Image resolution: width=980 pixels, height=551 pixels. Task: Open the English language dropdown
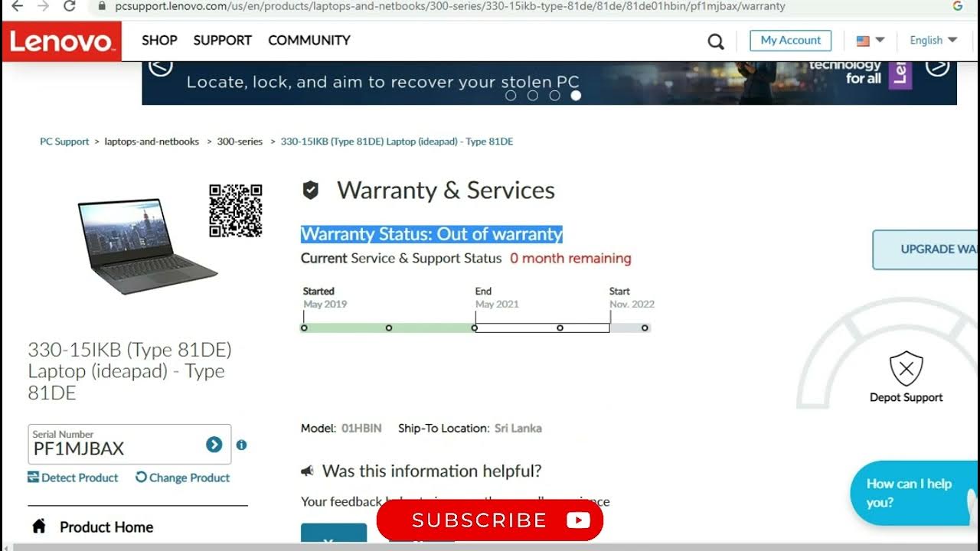[x=933, y=41]
